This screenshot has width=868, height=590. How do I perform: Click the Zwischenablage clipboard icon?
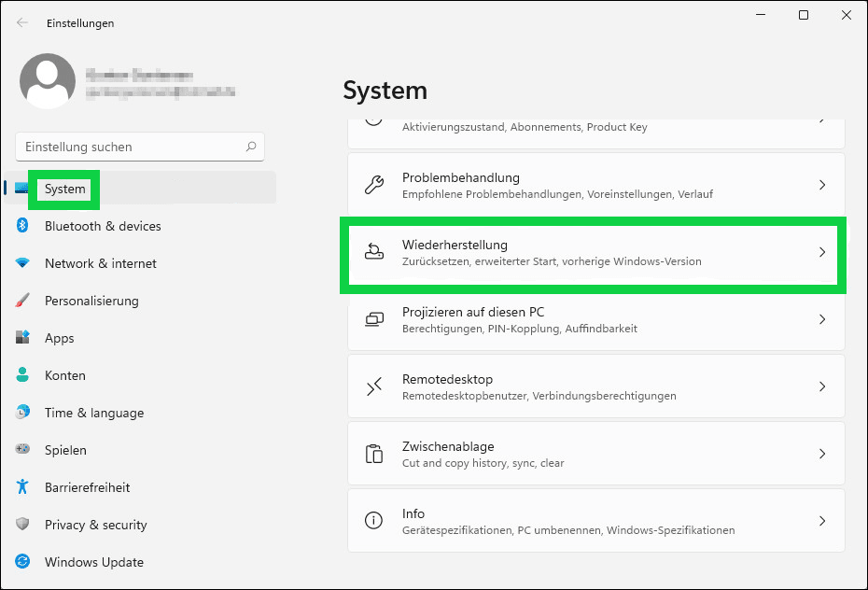pos(374,454)
